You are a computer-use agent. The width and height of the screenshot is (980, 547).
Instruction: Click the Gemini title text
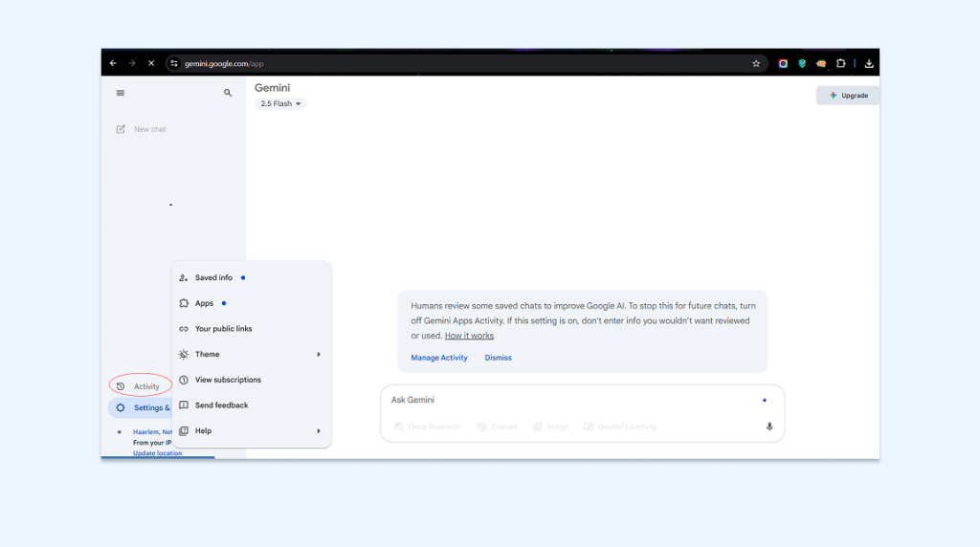(x=273, y=88)
